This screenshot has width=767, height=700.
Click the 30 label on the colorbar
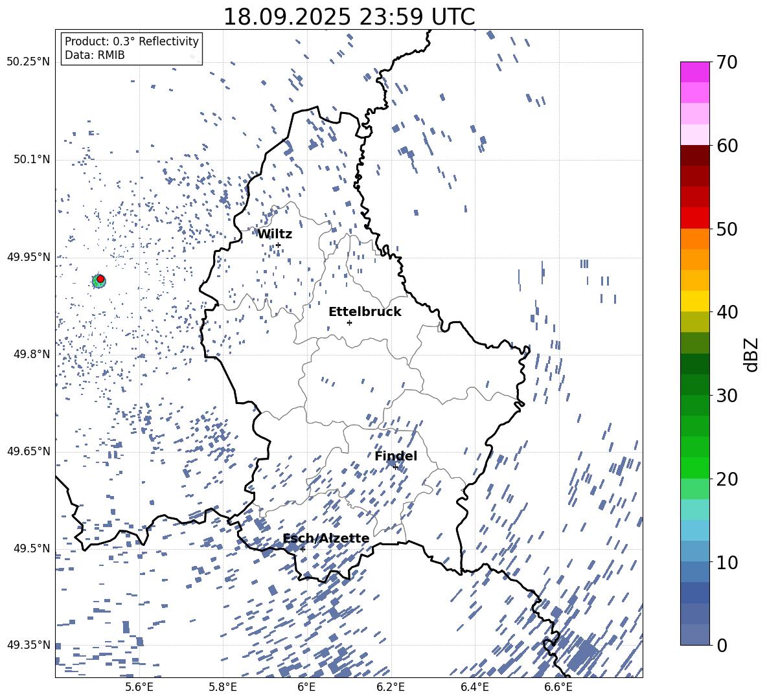coord(727,396)
